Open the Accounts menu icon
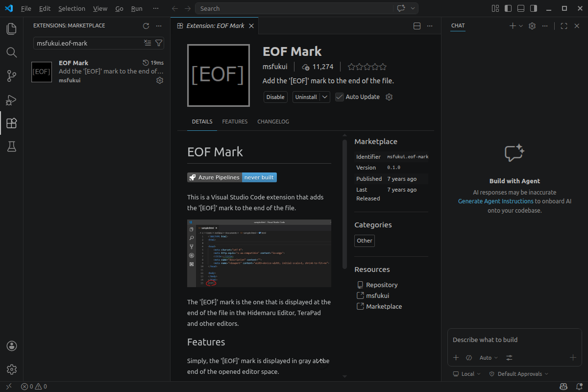The image size is (588, 392). coord(12,346)
